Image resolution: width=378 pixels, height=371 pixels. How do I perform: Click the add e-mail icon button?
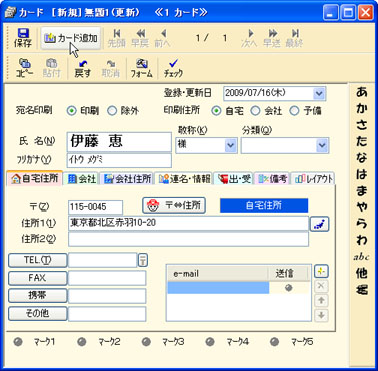click(321, 271)
